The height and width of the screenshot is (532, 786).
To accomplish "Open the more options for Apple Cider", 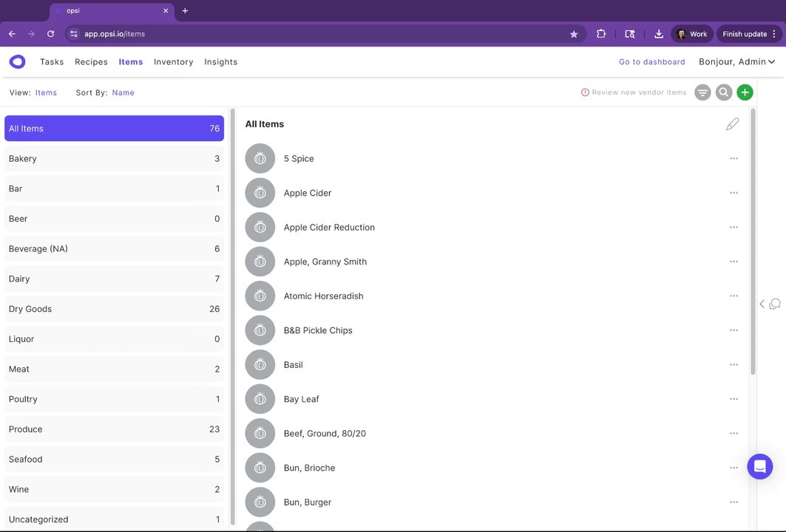I will point(734,193).
